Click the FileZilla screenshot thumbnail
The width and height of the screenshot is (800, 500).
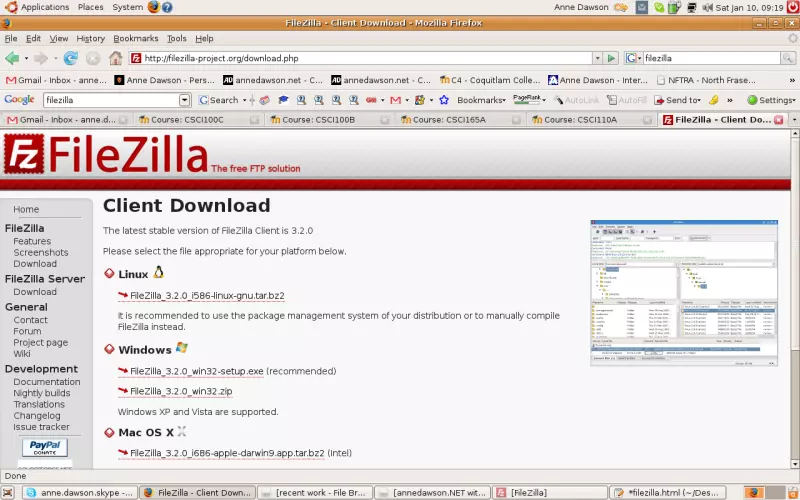684,293
